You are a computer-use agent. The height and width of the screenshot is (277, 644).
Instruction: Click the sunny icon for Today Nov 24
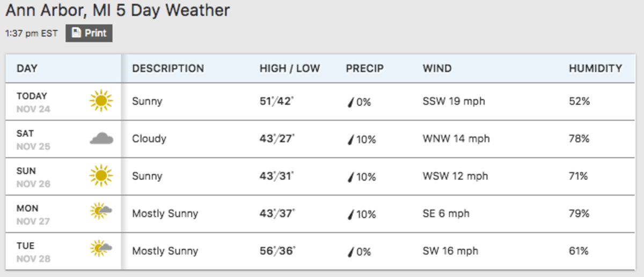click(x=101, y=101)
